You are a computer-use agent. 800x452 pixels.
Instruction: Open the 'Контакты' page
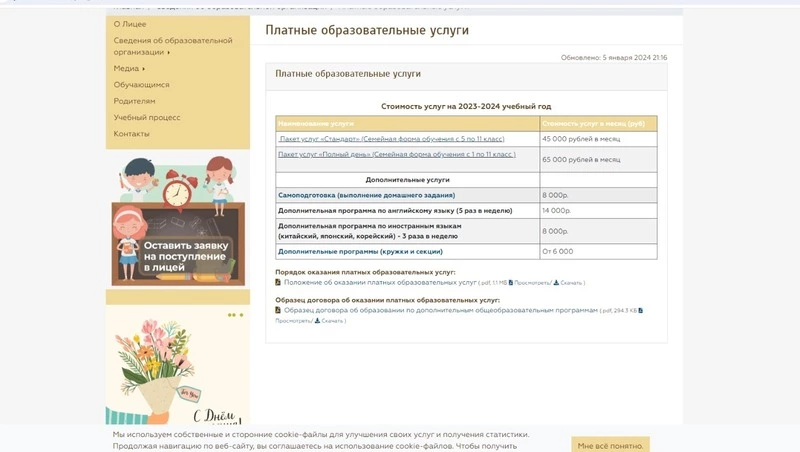pos(131,134)
